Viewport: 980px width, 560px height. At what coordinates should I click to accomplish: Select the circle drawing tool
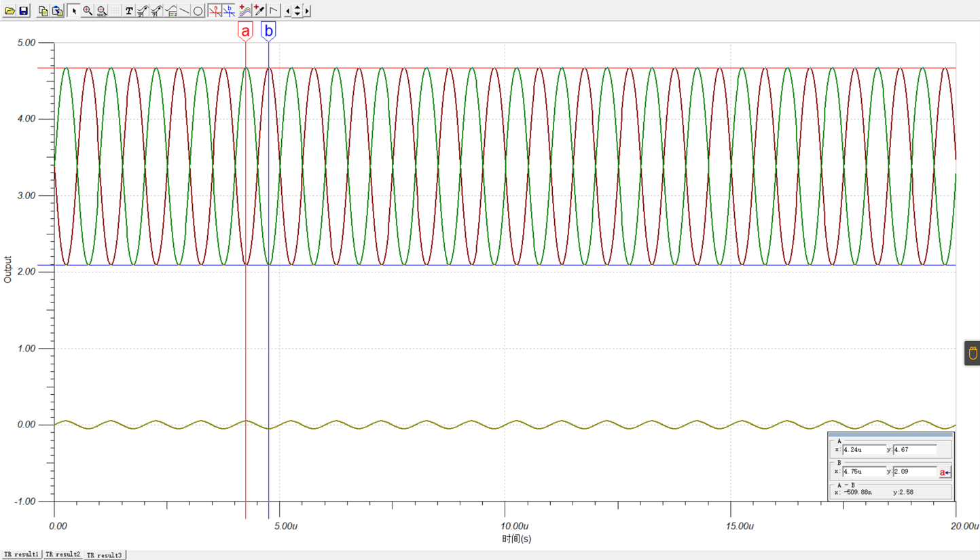coord(198,11)
